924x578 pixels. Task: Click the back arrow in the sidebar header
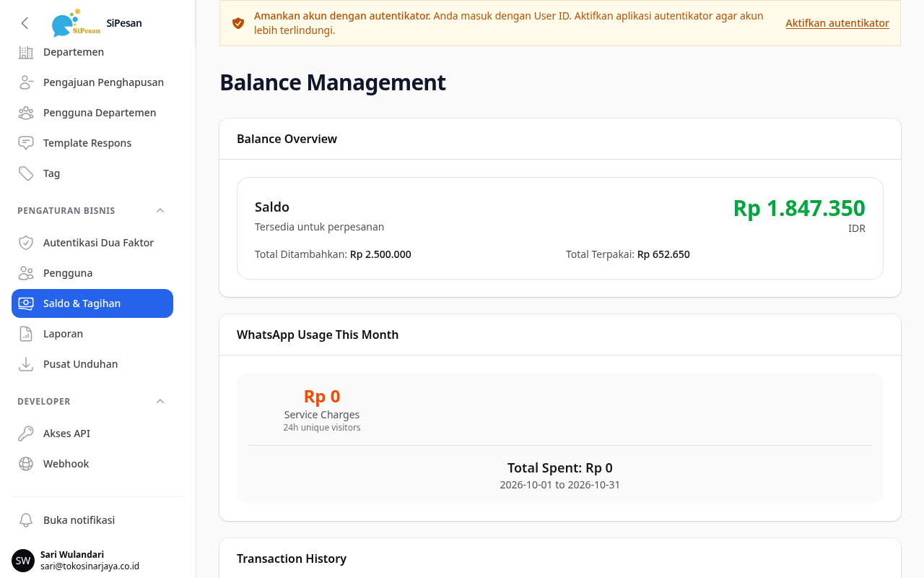[x=25, y=23]
